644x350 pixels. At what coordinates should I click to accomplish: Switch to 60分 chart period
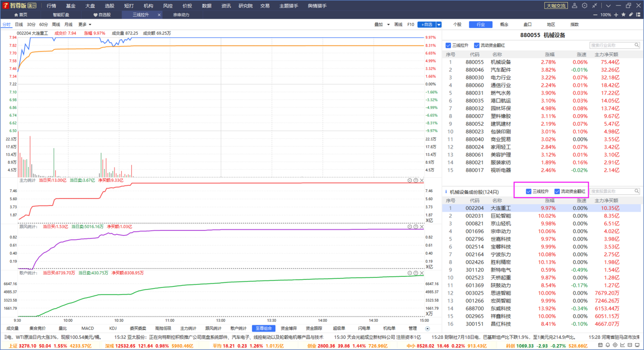click(x=44, y=24)
